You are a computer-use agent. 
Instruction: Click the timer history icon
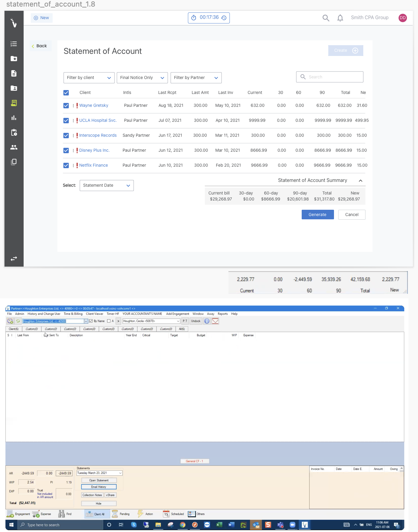click(224, 18)
